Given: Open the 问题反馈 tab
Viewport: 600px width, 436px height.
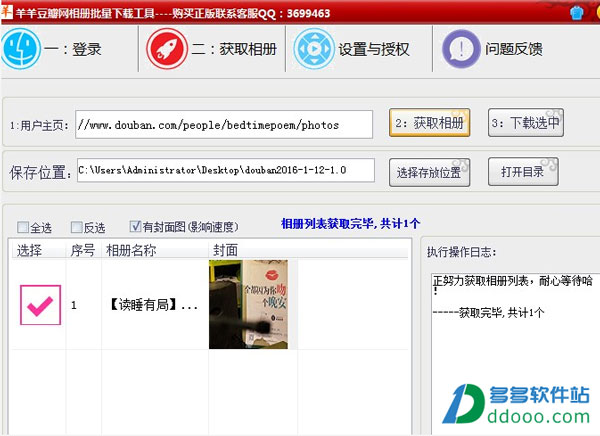Looking at the screenshot, I should point(494,49).
